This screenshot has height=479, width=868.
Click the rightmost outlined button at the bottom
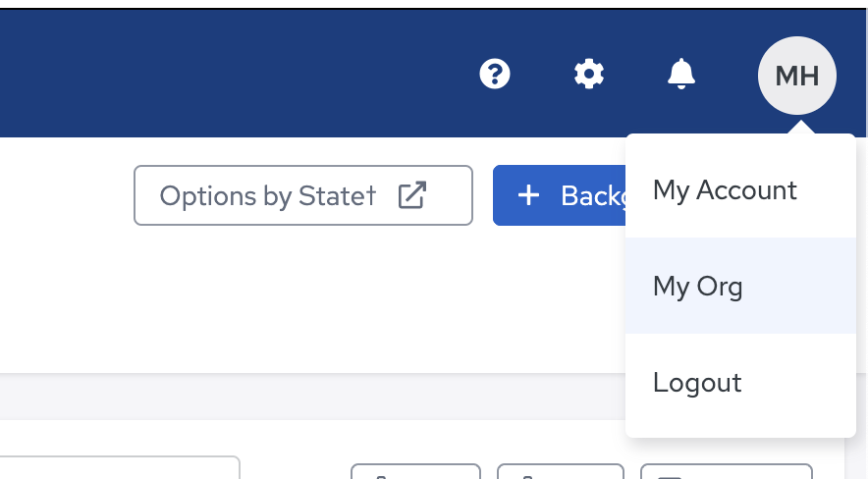[x=727, y=471]
